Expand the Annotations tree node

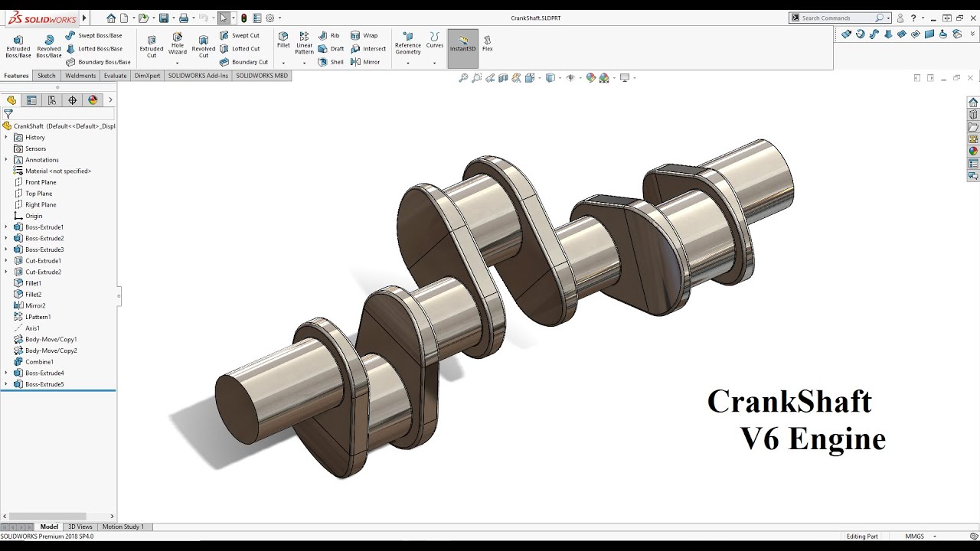tap(6, 160)
